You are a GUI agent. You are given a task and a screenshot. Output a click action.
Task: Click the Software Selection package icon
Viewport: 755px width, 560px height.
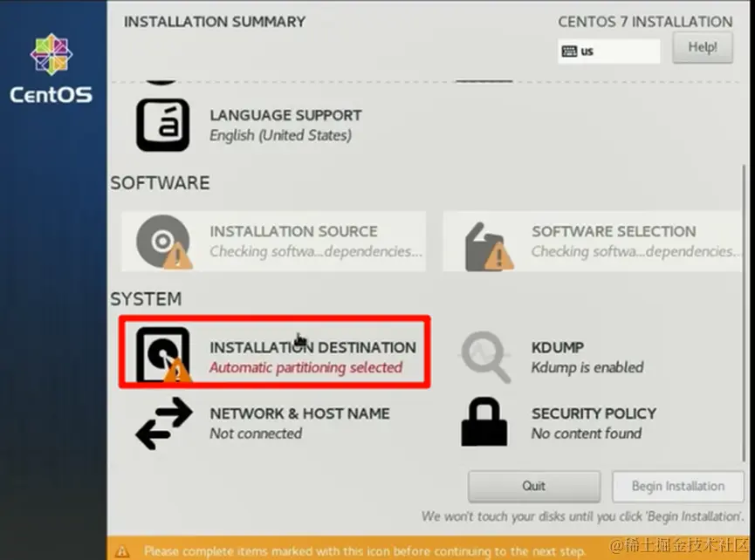(488, 246)
